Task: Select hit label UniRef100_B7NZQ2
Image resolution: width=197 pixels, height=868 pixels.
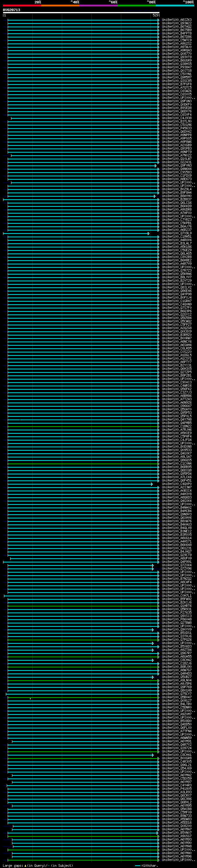Action: click(x=176, y=579)
